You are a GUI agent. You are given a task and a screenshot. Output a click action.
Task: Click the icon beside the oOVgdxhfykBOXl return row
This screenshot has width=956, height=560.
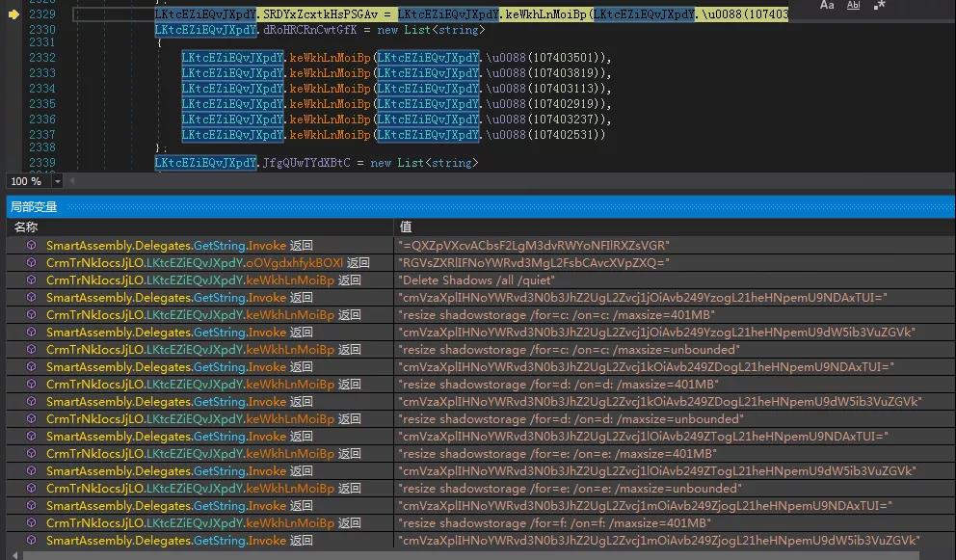tap(32, 263)
